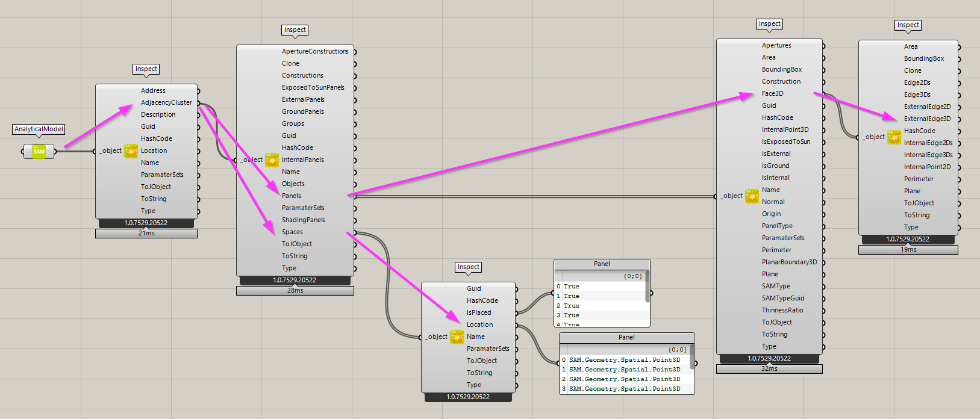Click the Constructions output
980x419 pixels.
(302, 76)
